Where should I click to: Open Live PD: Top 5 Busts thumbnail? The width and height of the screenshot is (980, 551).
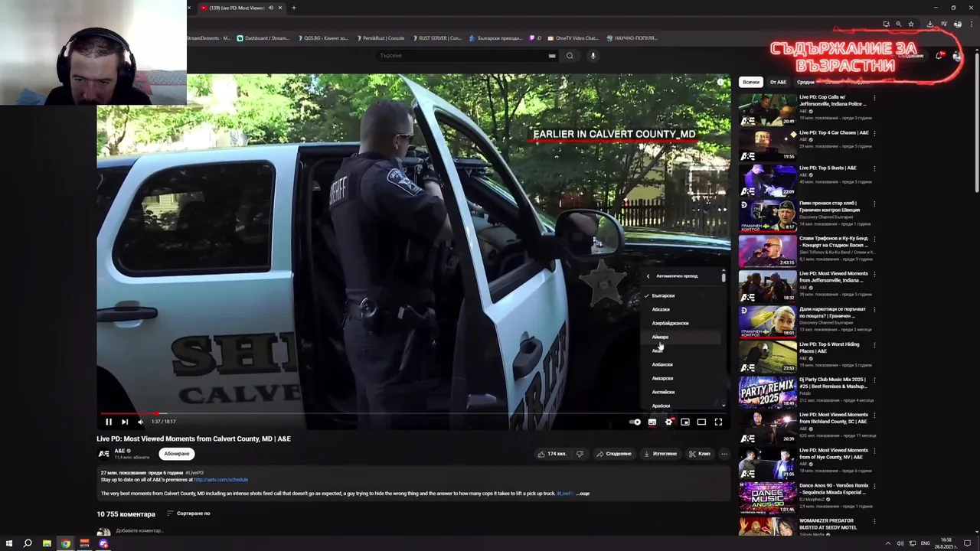coord(767,181)
